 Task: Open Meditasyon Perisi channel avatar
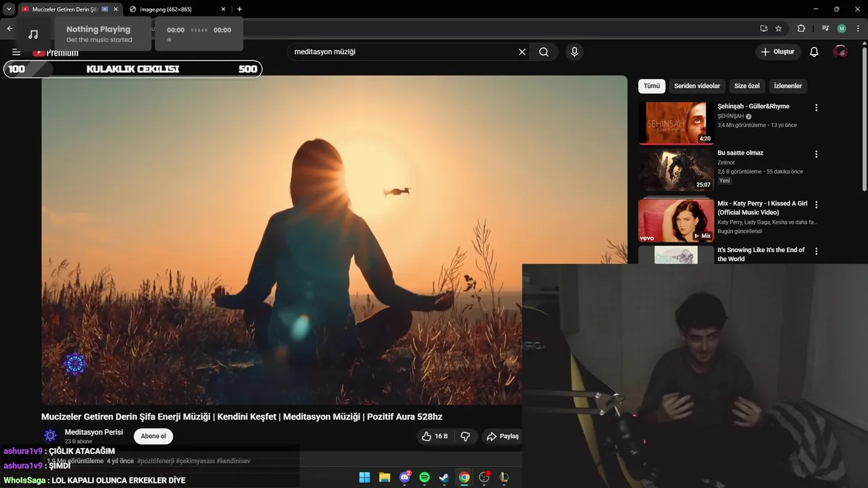coord(50,436)
